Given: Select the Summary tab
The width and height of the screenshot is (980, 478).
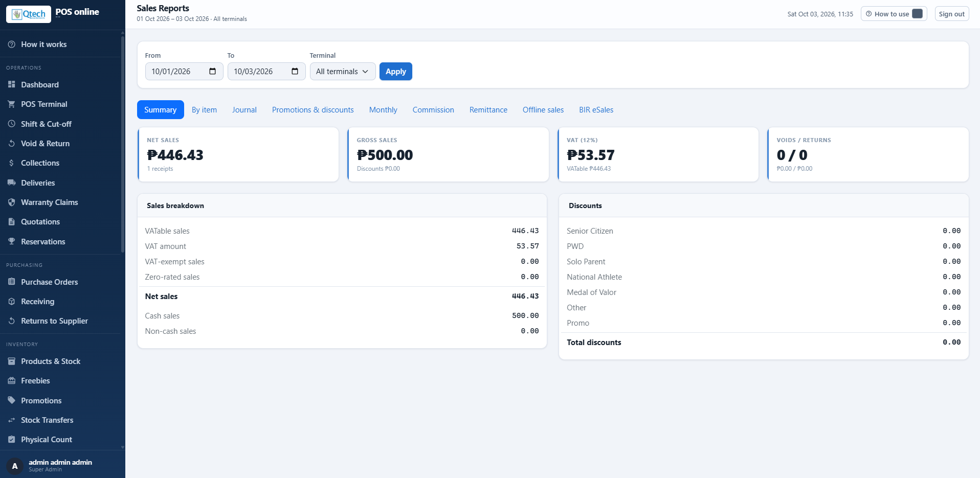Looking at the screenshot, I should click(160, 110).
